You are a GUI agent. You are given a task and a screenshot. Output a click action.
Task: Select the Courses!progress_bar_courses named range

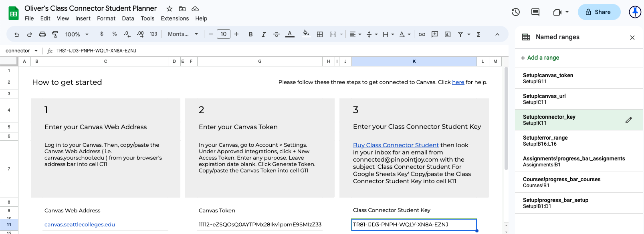tap(579, 182)
